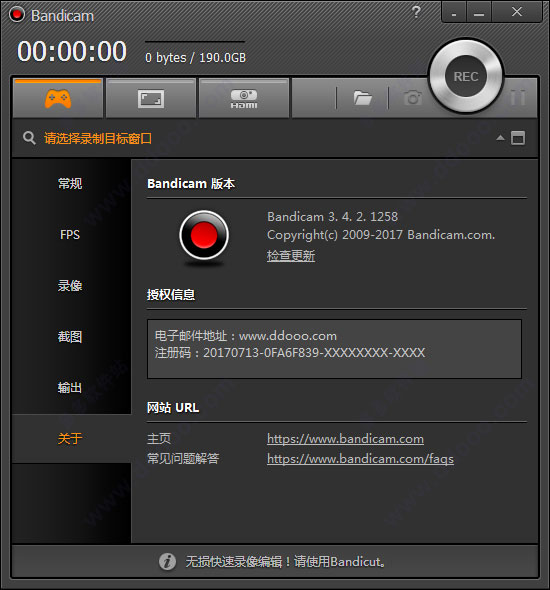Image resolution: width=550 pixels, height=590 pixels.
Task: Pause the recording with the pause icon
Action: pyautogui.click(x=518, y=98)
